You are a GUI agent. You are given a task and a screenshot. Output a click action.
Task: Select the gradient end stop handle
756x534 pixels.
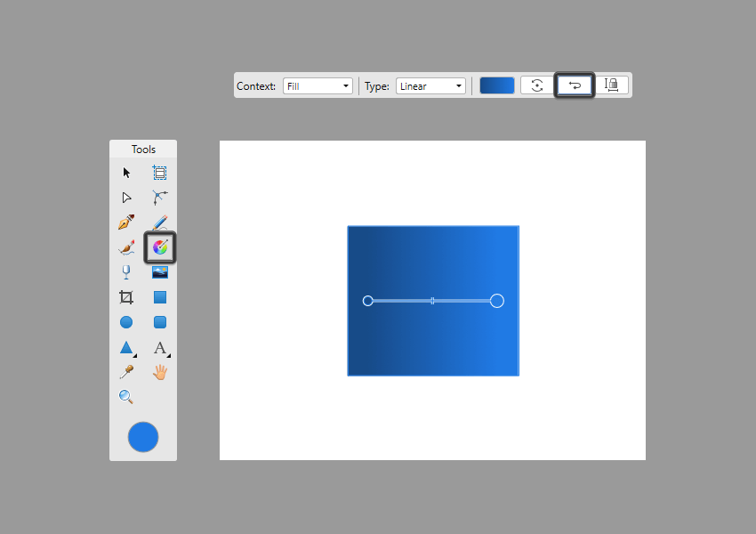(497, 301)
